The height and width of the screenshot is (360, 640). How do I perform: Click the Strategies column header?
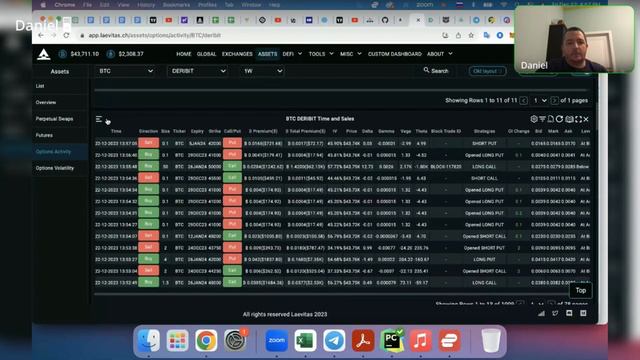point(484,131)
